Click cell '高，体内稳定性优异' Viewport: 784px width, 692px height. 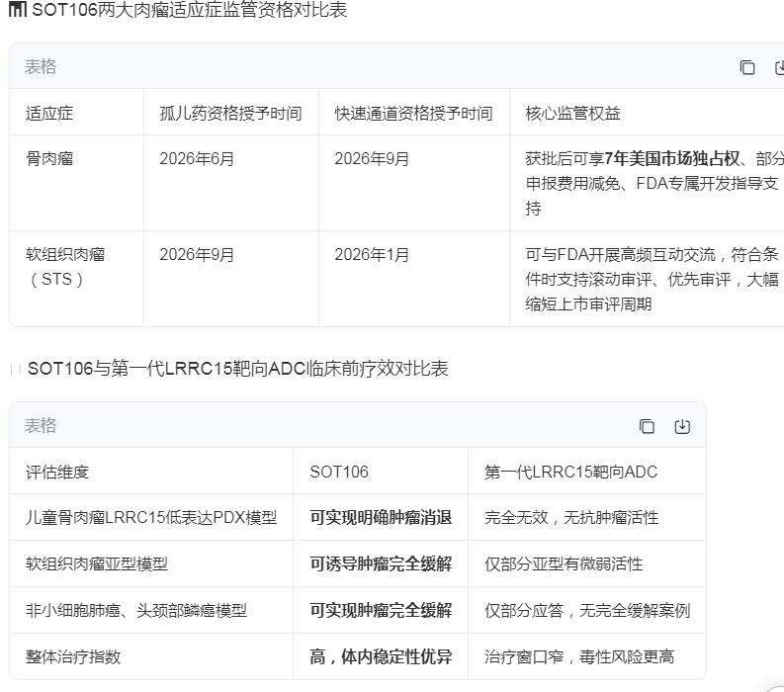pos(381,656)
